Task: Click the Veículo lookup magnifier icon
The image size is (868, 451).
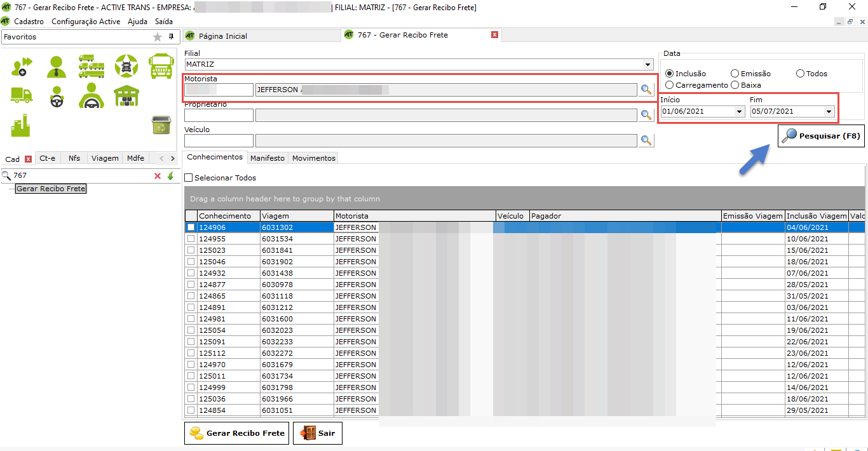Action: (646, 140)
